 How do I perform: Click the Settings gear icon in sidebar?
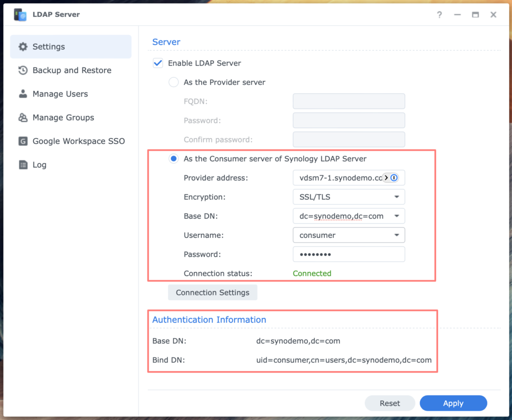click(23, 46)
